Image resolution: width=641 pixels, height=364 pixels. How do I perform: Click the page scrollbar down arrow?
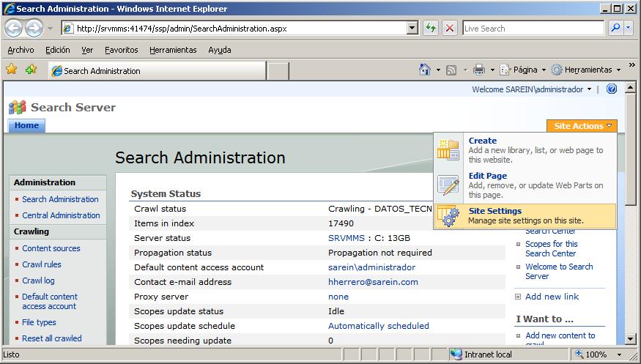coord(630,338)
